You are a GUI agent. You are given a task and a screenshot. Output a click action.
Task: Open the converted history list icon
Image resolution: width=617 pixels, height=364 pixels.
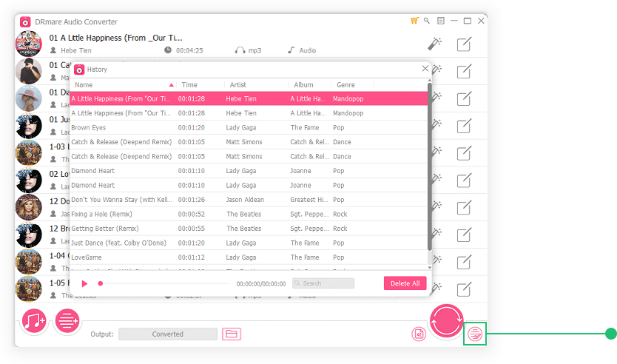point(475,334)
